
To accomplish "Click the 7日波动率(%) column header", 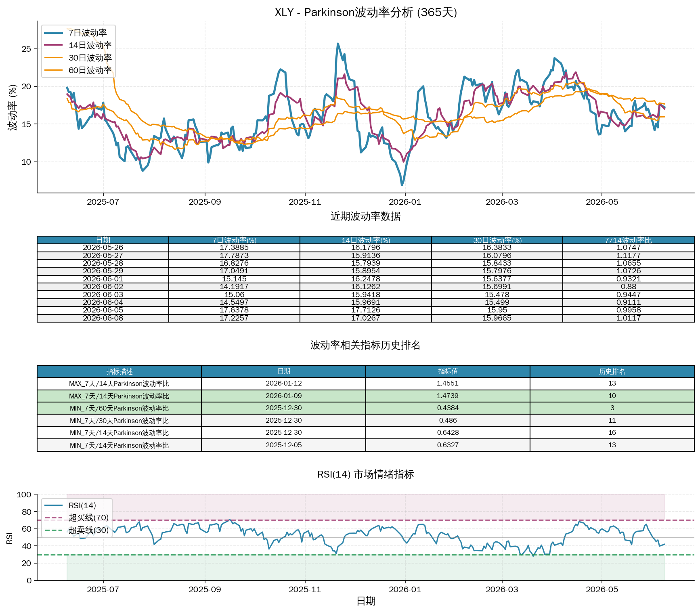I will (235, 240).
